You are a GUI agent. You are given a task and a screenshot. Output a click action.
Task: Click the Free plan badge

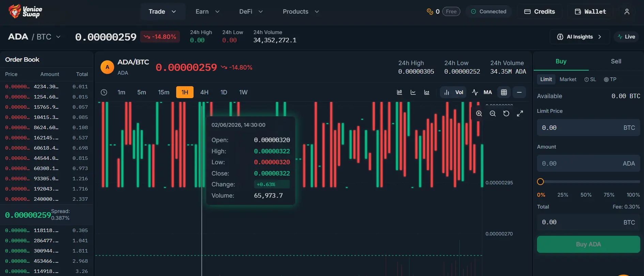(x=451, y=12)
